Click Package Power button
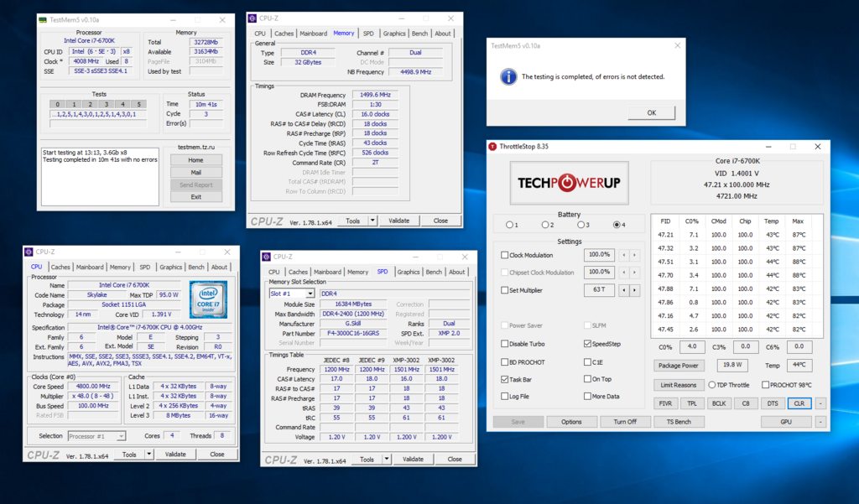 [678, 366]
